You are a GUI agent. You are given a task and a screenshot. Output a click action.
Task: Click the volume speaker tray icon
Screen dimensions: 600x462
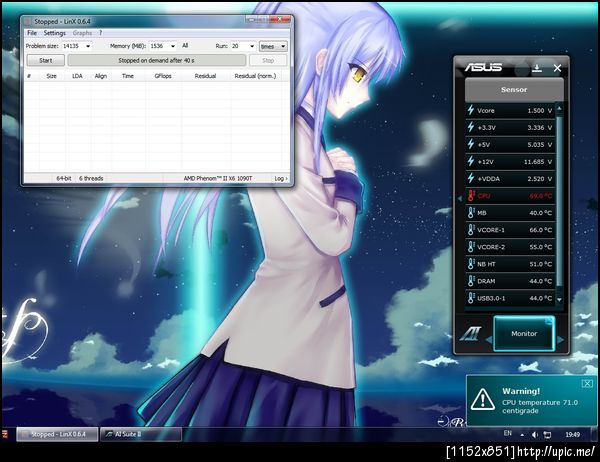pos(535,434)
